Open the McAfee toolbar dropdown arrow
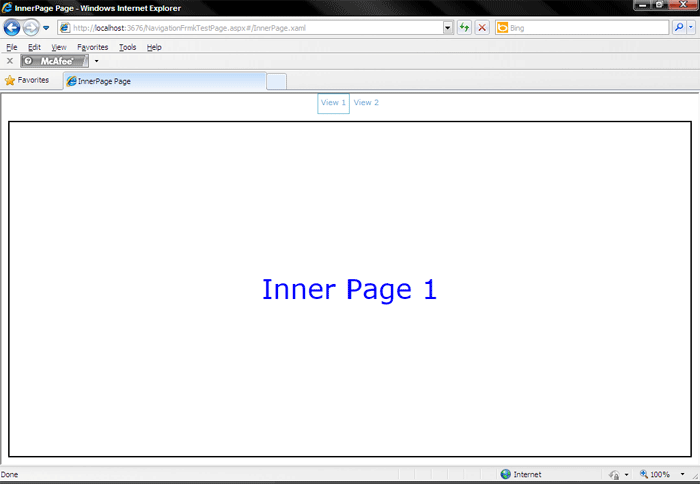700x484 pixels. (96, 61)
